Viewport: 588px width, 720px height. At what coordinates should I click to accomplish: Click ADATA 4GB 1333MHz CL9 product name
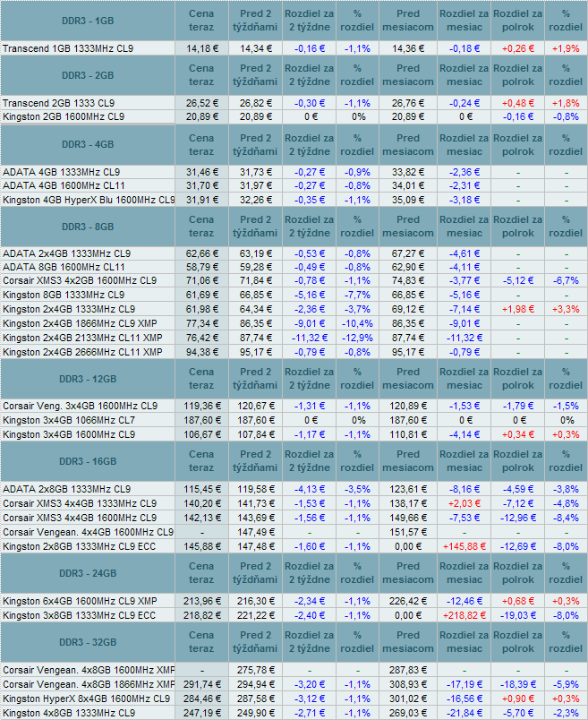tap(61, 172)
